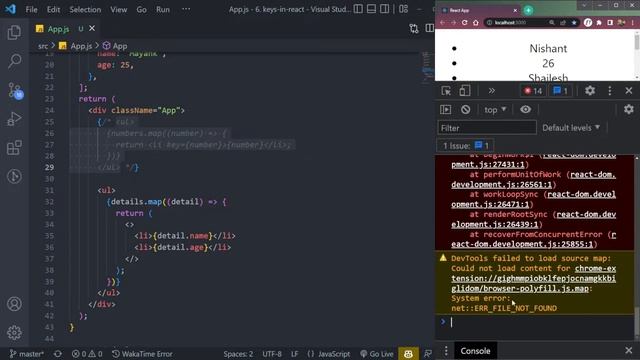The image size is (640, 360).
Task: Open the Manage gear in activity bar
Action: pyautogui.click(x=14, y=333)
